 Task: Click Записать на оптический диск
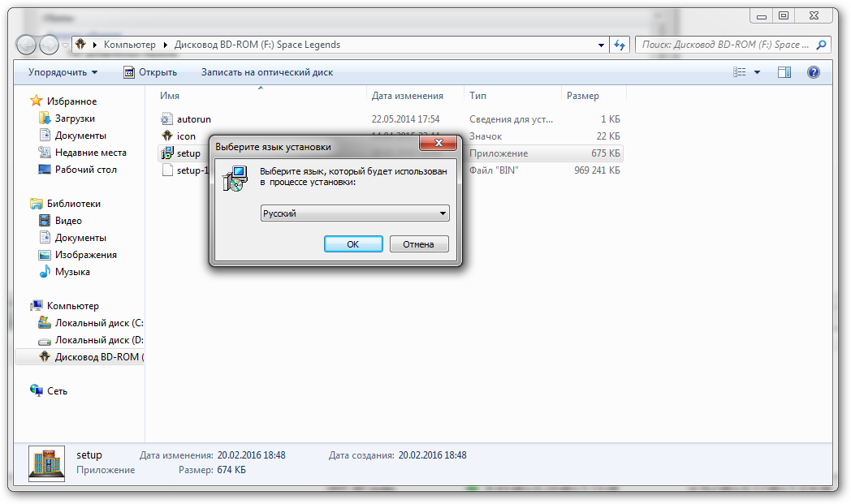(x=267, y=72)
